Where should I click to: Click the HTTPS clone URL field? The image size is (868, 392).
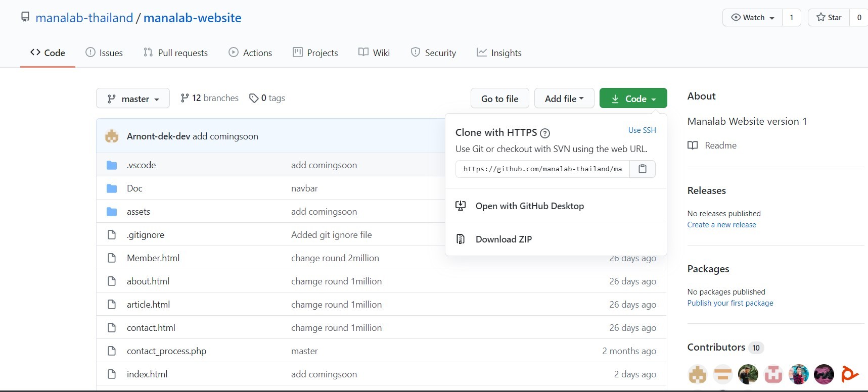tap(542, 169)
